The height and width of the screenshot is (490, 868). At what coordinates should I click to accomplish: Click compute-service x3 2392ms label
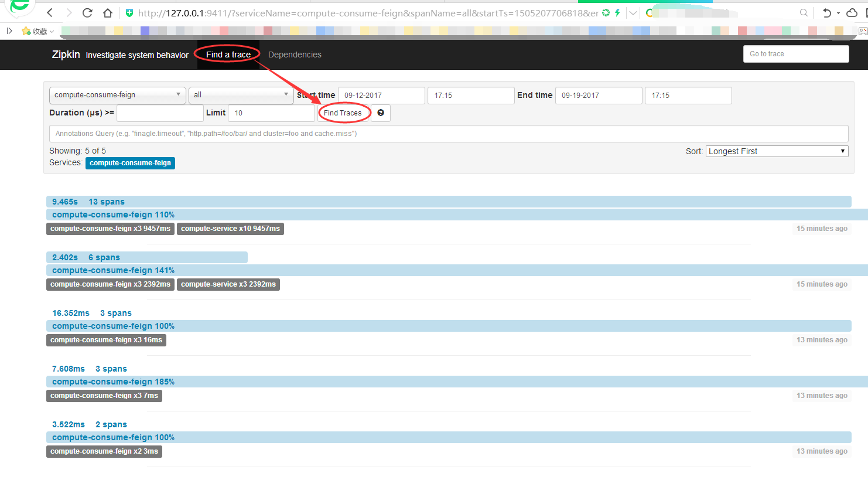click(228, 284)
